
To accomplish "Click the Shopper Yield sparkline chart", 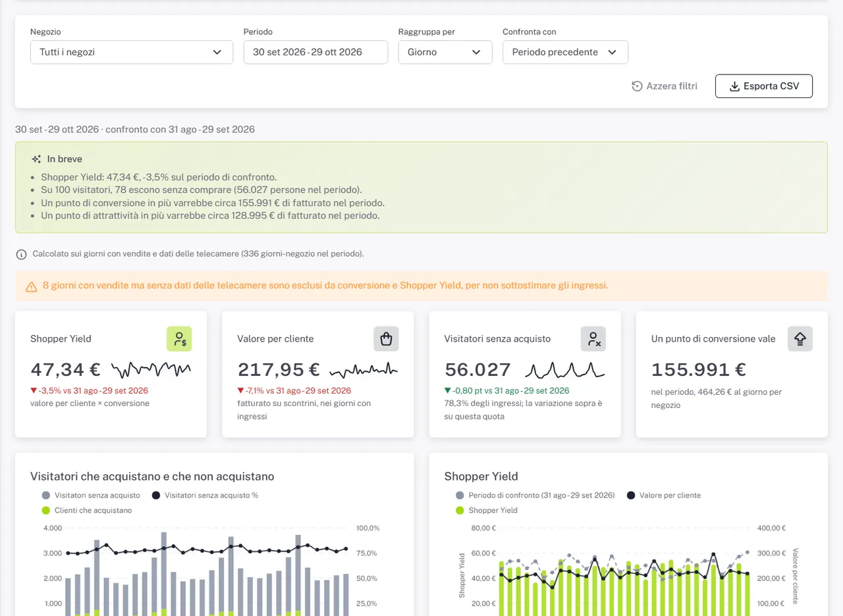I will 151,369.
